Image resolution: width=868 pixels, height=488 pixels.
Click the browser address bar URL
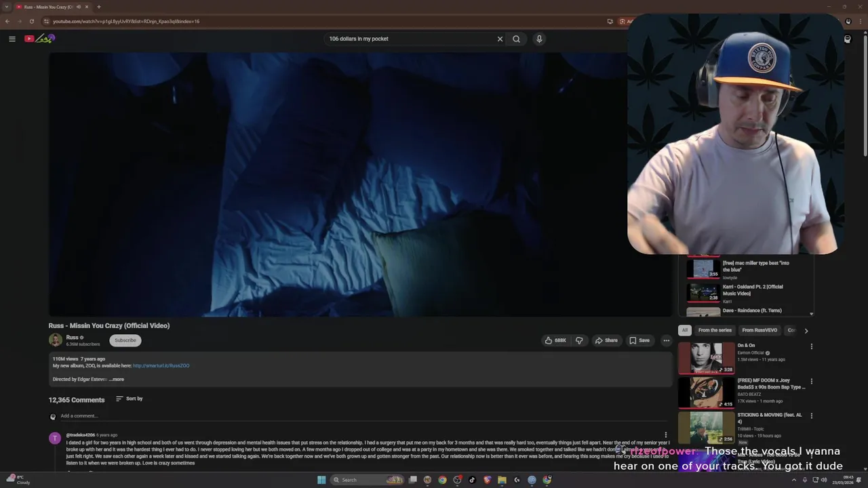pyautogui.click(x=126, y=21)
